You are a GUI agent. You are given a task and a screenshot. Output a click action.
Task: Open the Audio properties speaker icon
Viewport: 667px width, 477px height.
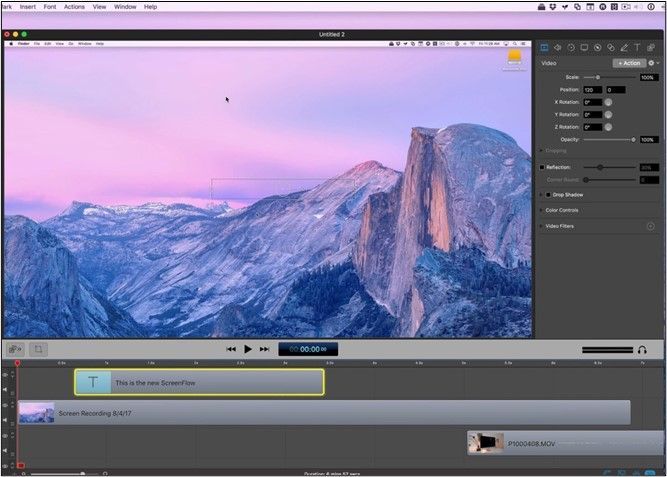558,47
